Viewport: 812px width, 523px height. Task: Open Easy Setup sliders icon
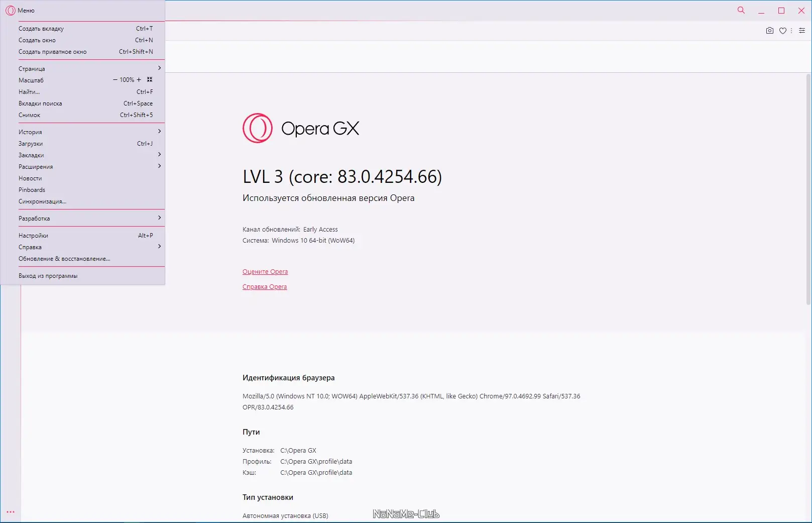pyautogui.click(x=802, y=31)
